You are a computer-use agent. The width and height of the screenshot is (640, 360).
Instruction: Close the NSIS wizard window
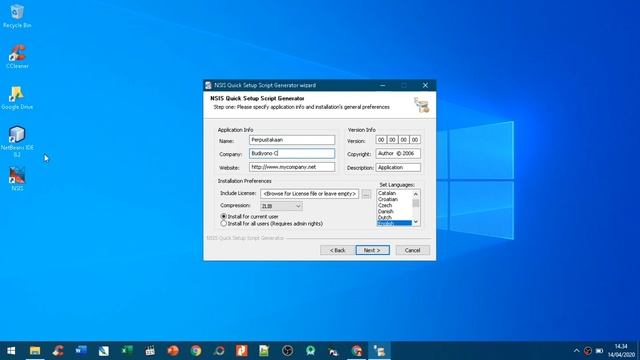pos(425,85)
